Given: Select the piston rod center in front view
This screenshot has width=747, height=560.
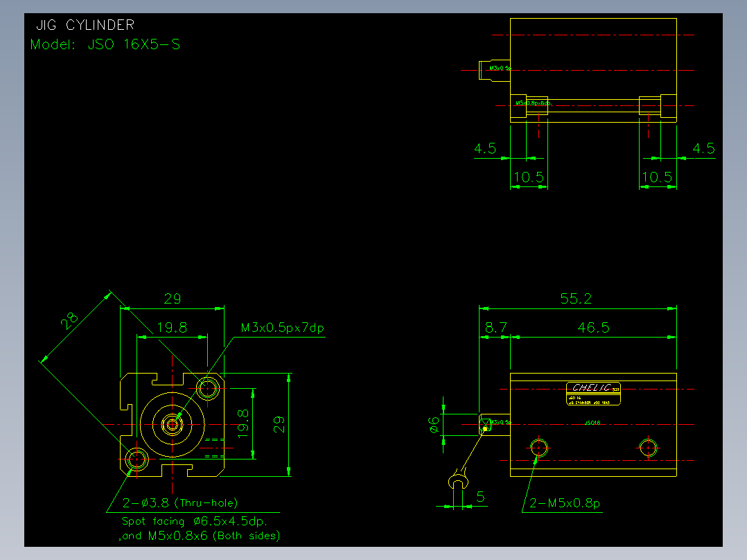Looking at the screenshot, I should click(x=172, y=424).
